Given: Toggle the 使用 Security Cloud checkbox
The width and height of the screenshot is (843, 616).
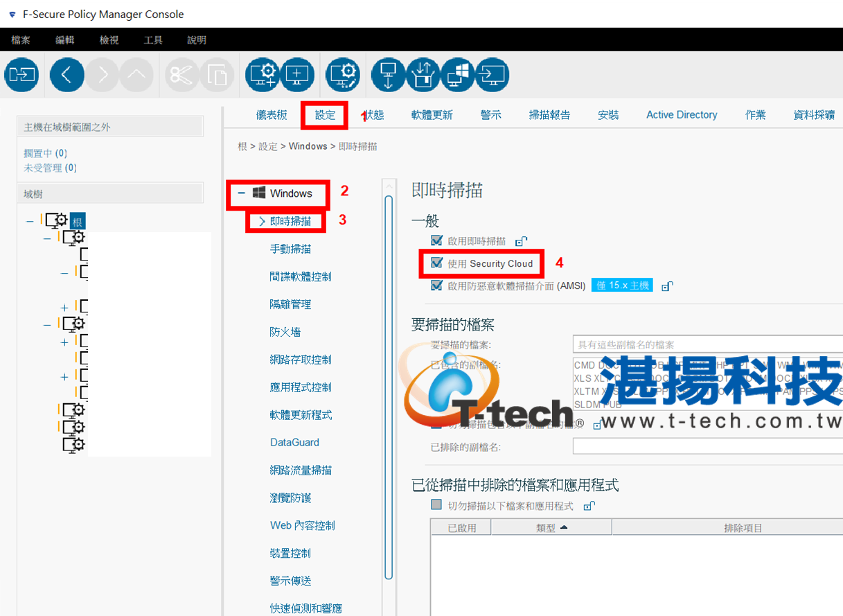Looking at the screenshot, I should pos(436,263).
